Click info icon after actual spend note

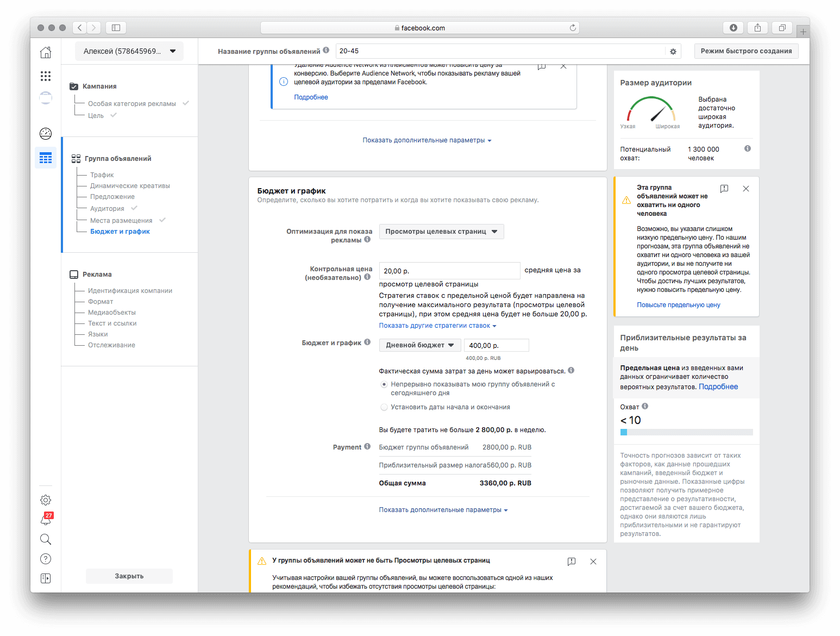(571, 370)
